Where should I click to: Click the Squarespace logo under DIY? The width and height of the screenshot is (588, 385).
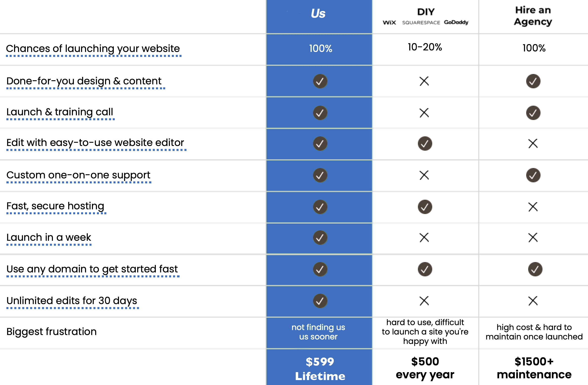click(x=421, y=23)
